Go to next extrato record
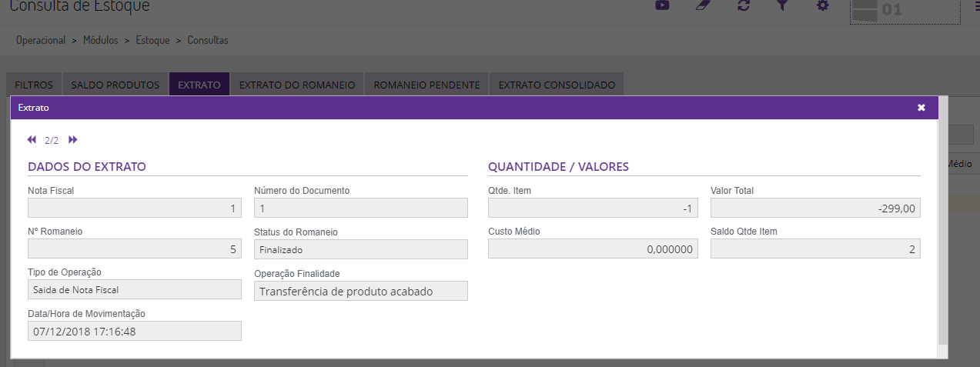The image size is (980, 367). (x=73, y=140)
